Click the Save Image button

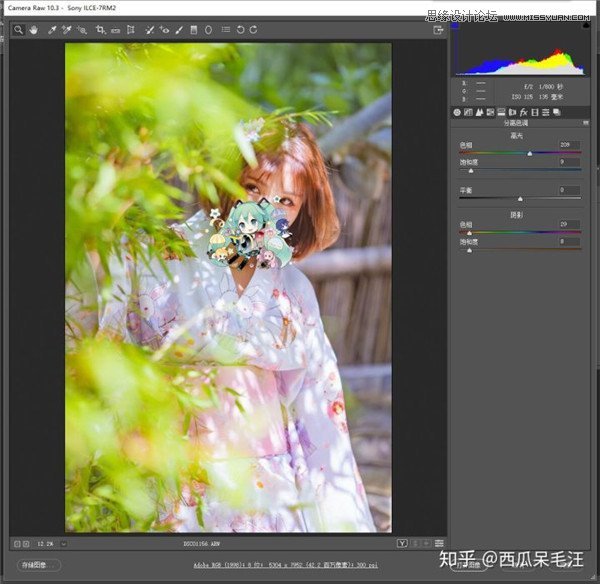pyautogui.click(x=38, y=565)
